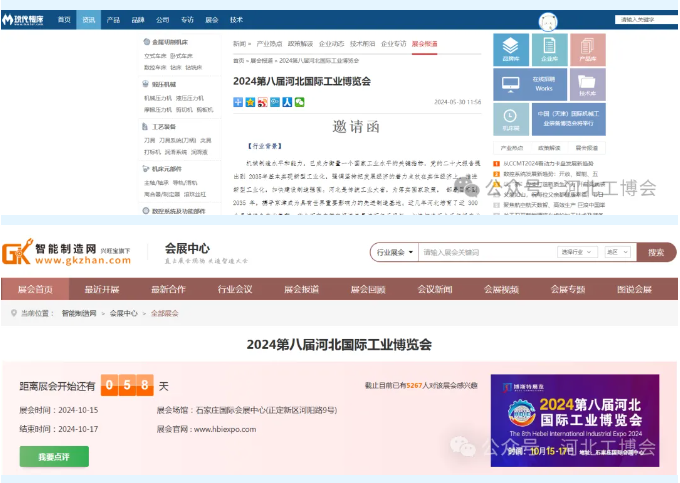
Task: Click the GK 智能制造网 logo
Action: click(x=66, y=251)
